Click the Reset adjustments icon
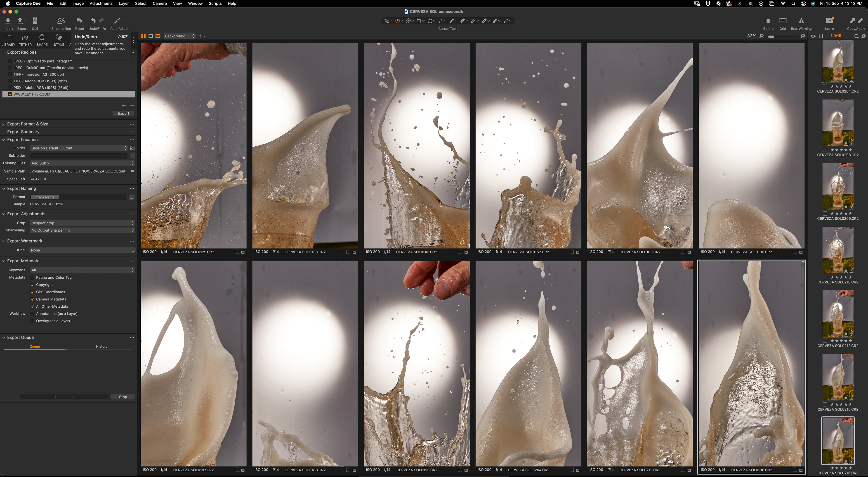This screenshot has width=868, height=477. [x=79, y=21]
